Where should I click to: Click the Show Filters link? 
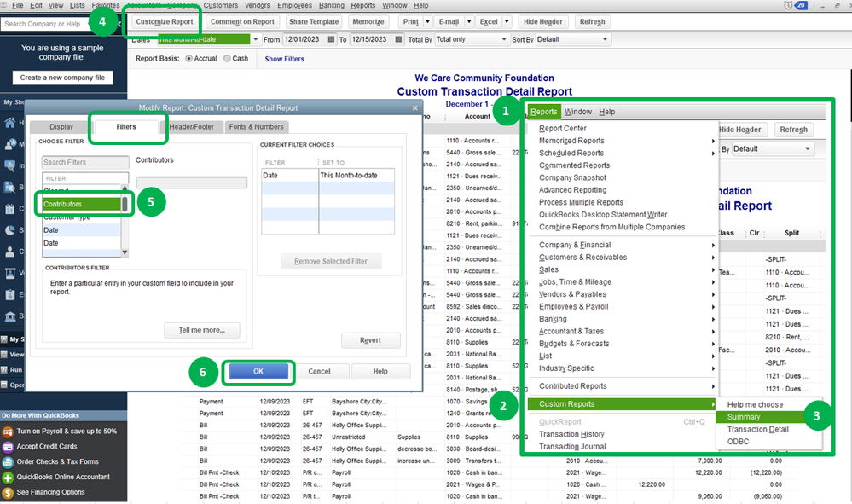click(284, 59)
